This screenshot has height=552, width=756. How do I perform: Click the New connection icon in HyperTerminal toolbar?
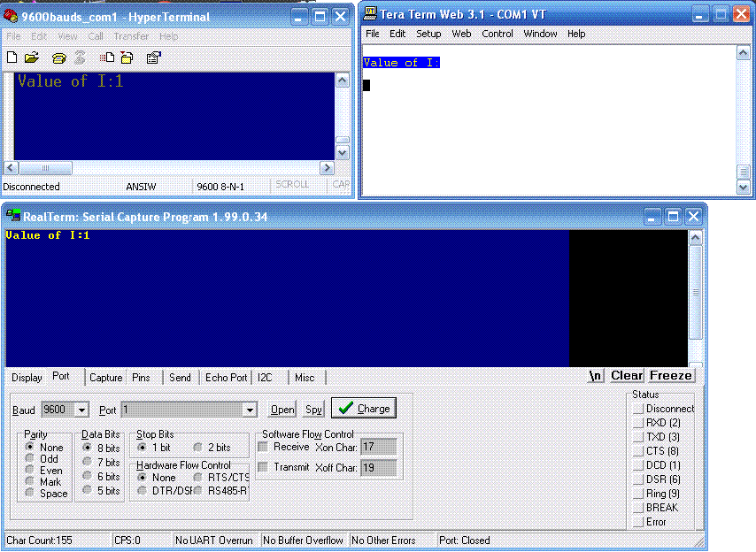(12, 57)
